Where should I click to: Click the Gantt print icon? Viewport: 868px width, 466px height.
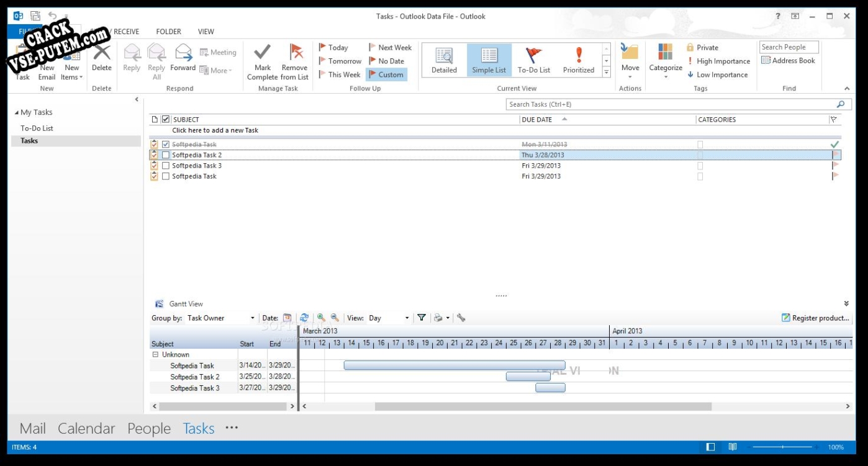(x=438, y=318)
